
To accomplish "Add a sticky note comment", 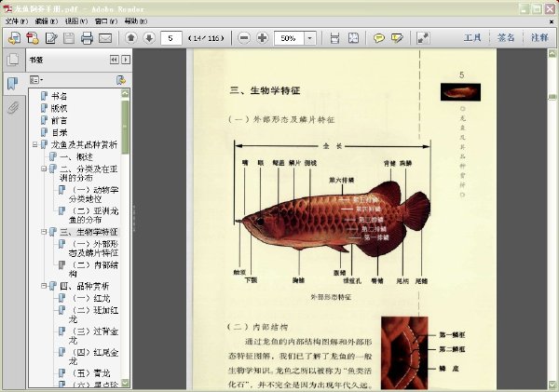I will click(x=378, y=38).
